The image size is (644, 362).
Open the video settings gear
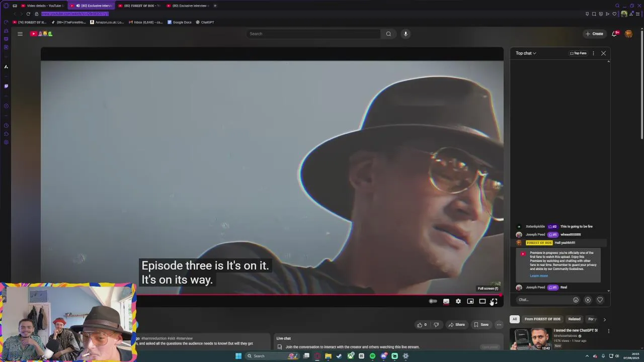(x=458, y=301)
